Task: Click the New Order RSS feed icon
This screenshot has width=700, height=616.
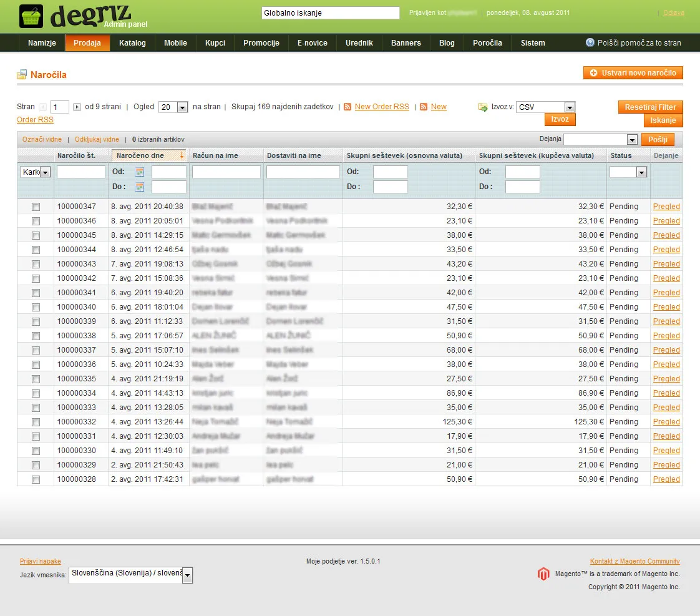Action: tap(348, 107)
